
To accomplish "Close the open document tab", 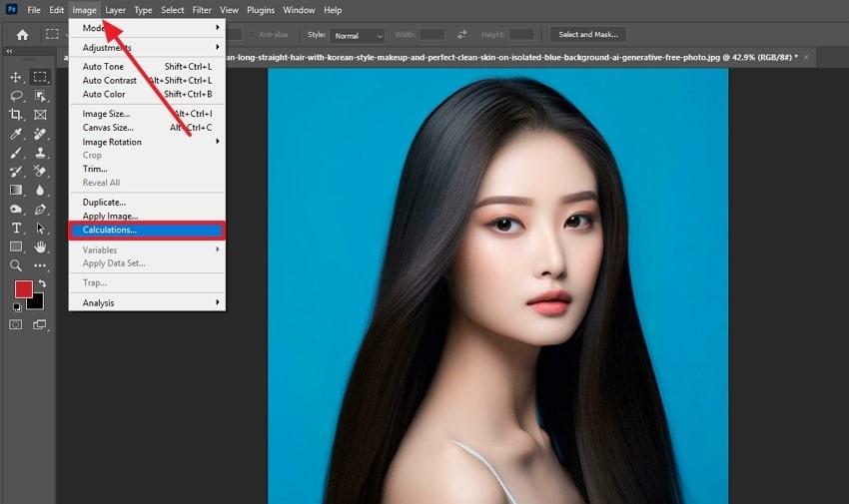I will pyautogui.click(x=806, y=57).
